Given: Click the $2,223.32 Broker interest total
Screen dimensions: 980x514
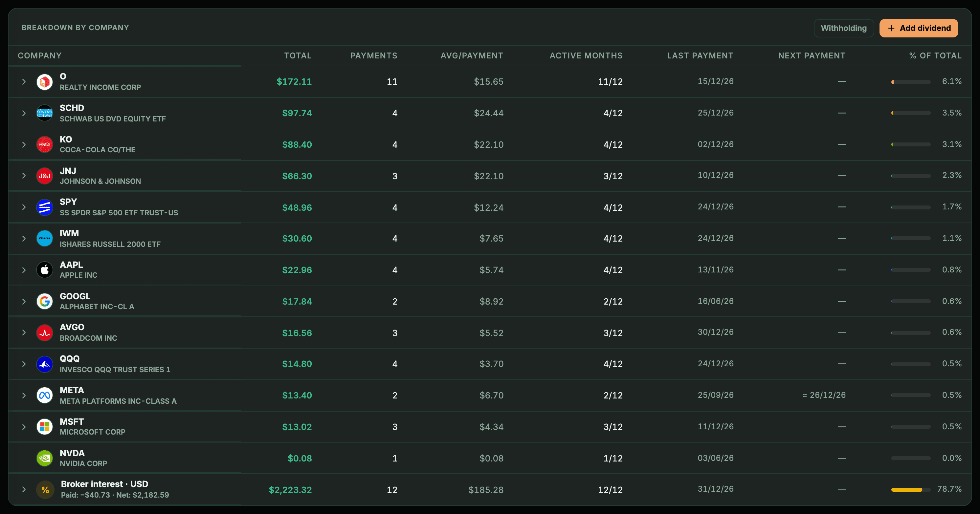Looking at the screenshot, I should (290, 490).
